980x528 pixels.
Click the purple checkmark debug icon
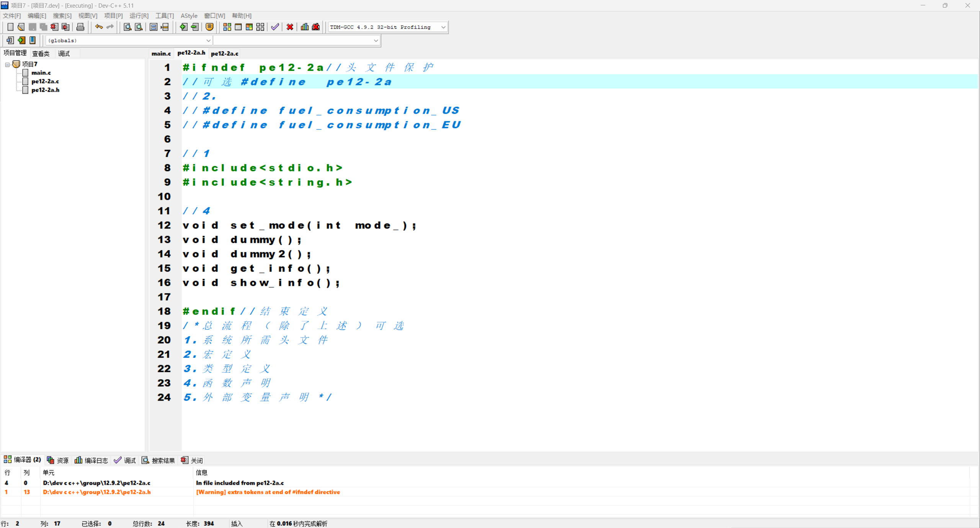tap(275, 27)
